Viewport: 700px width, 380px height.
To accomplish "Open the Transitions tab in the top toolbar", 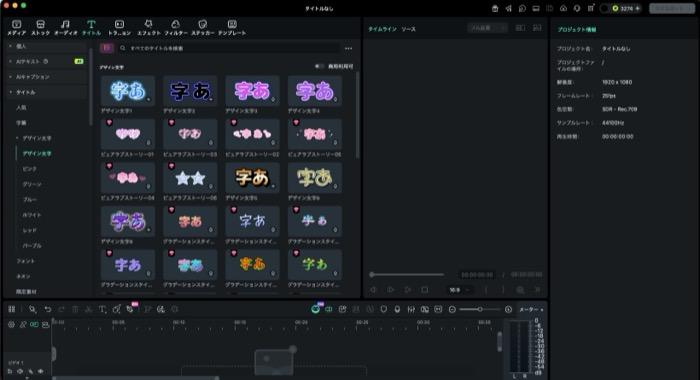I will point(119,28).
